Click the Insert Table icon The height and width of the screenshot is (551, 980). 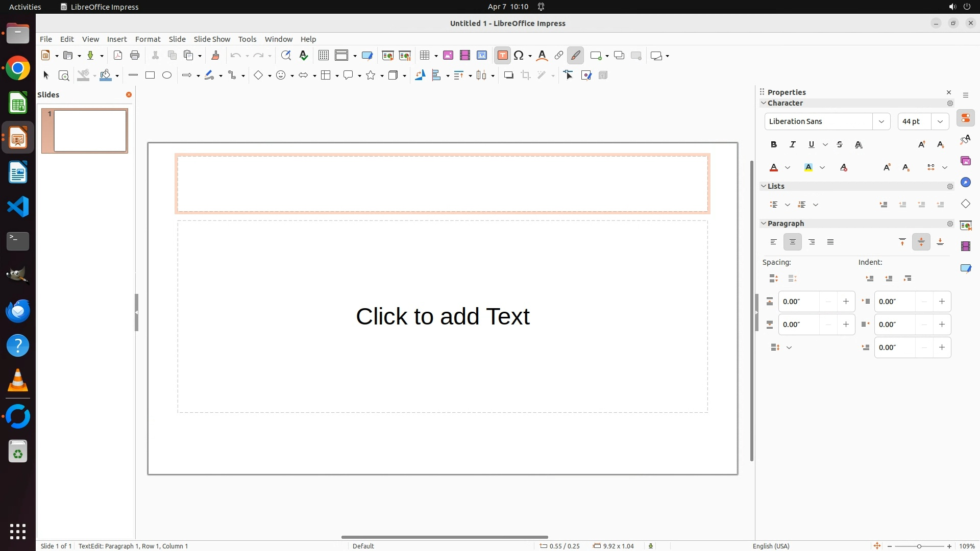pos(424,56)
